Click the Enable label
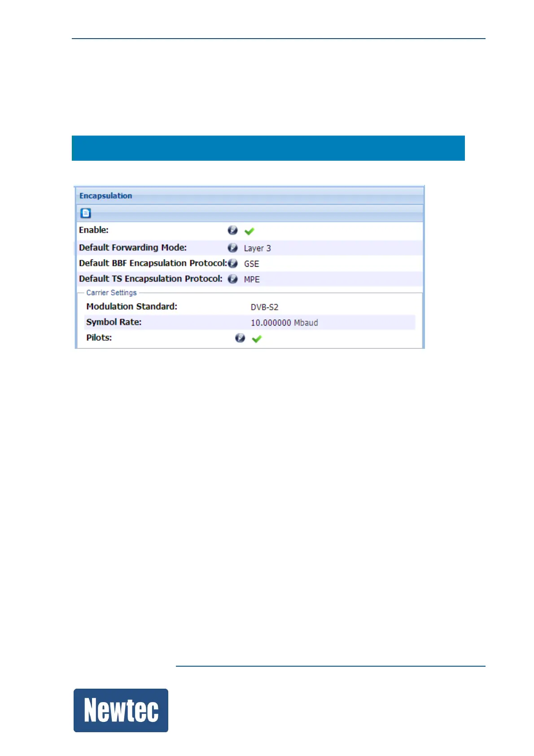The height and width of the screenshot is (756, 534). [x=94, y=230]
